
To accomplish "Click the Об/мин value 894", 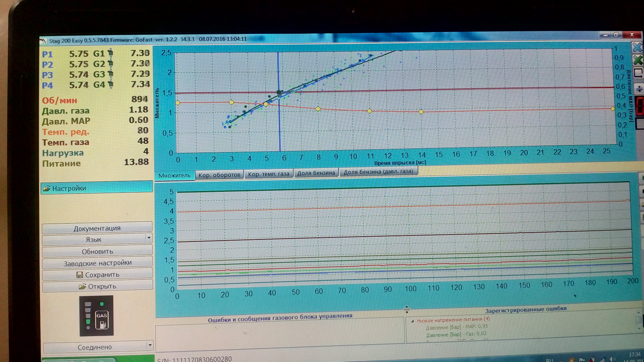I will coord(139,99).
